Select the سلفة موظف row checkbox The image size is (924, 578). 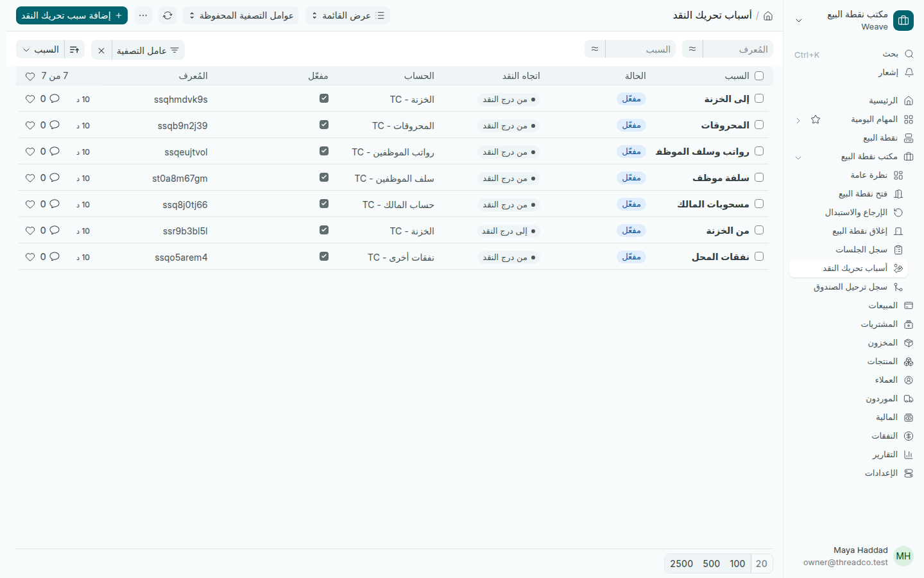(759, 177)
